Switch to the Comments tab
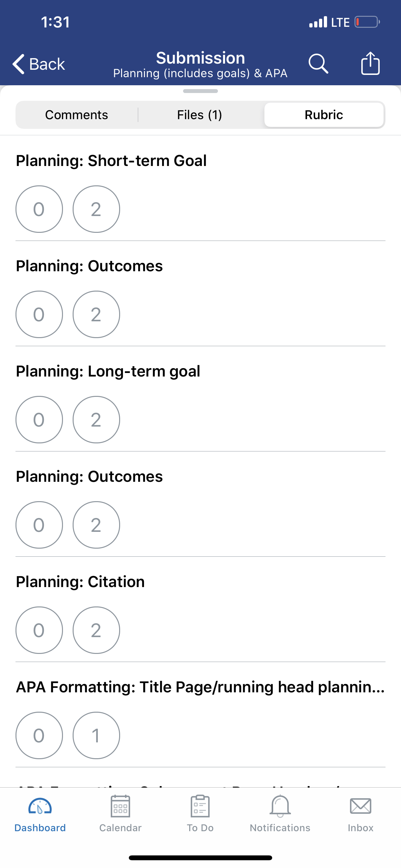401x868 pixels. pyautogui.click(x=77, y=115)
